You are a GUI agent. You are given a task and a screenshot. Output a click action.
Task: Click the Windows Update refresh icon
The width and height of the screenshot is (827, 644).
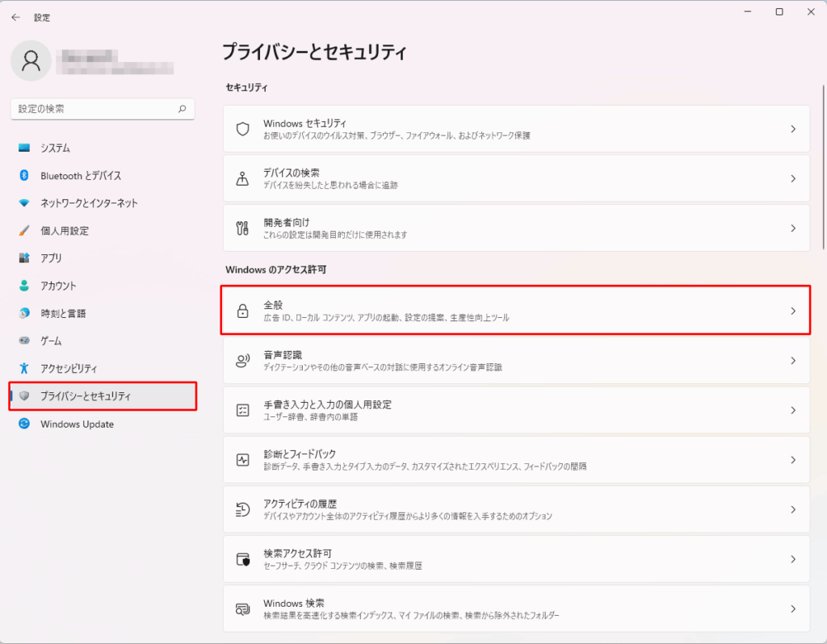click(24, 424)
